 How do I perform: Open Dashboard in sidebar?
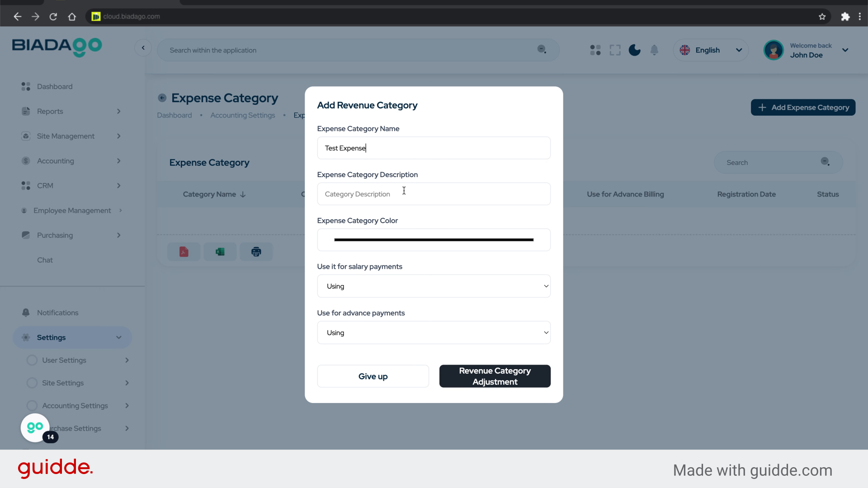pyautogui.click(x=54, y=86)
